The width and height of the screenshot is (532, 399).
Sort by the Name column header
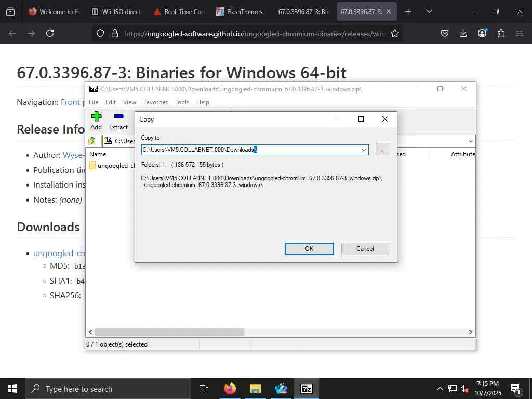[98, 154]
